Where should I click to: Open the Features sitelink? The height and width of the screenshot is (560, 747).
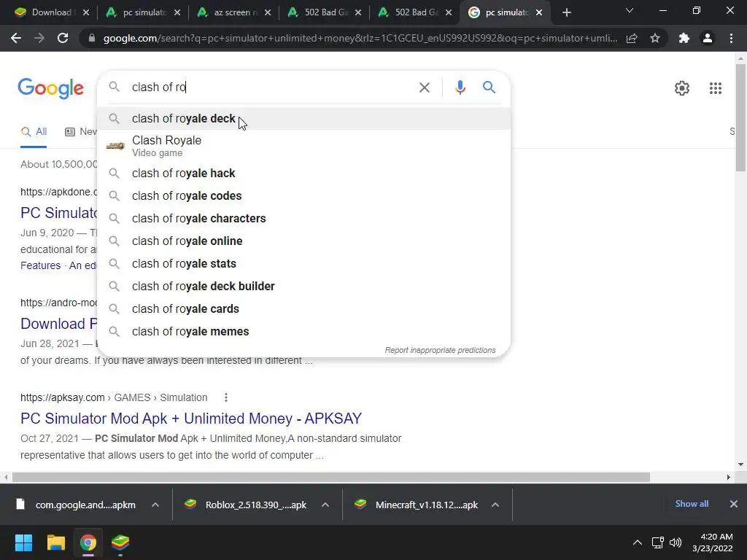pos(41,265)
